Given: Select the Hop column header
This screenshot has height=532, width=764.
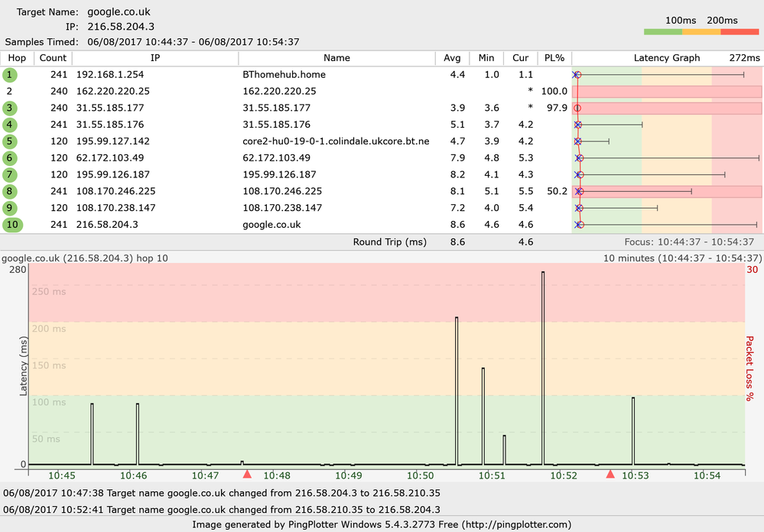Looking at the screenshot, I should coord(17,58).
